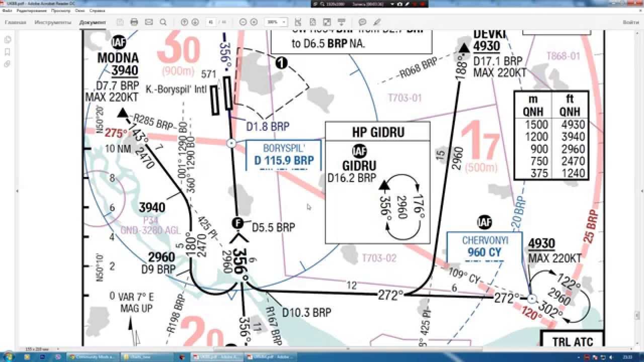Go to next page with down arrow

195,22
